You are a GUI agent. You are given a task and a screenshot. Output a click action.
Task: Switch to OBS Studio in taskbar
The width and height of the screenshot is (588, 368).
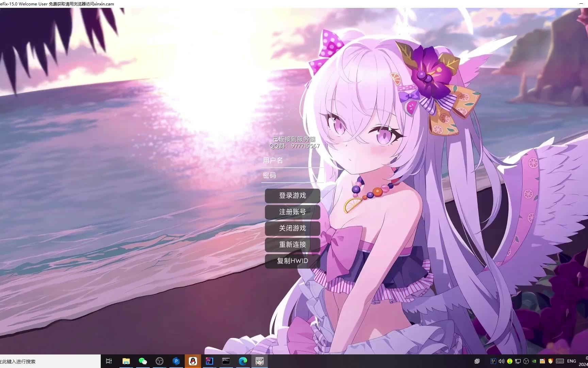tap(160, 361)
